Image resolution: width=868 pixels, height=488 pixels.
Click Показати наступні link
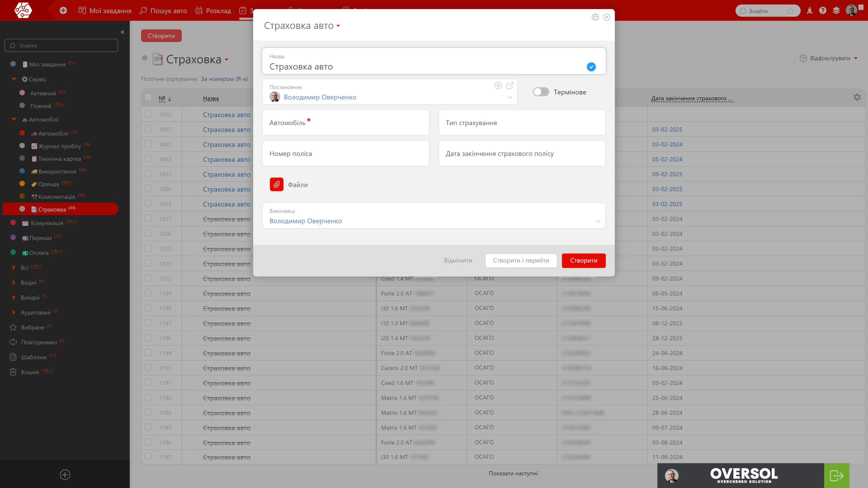tap(513, 473)
